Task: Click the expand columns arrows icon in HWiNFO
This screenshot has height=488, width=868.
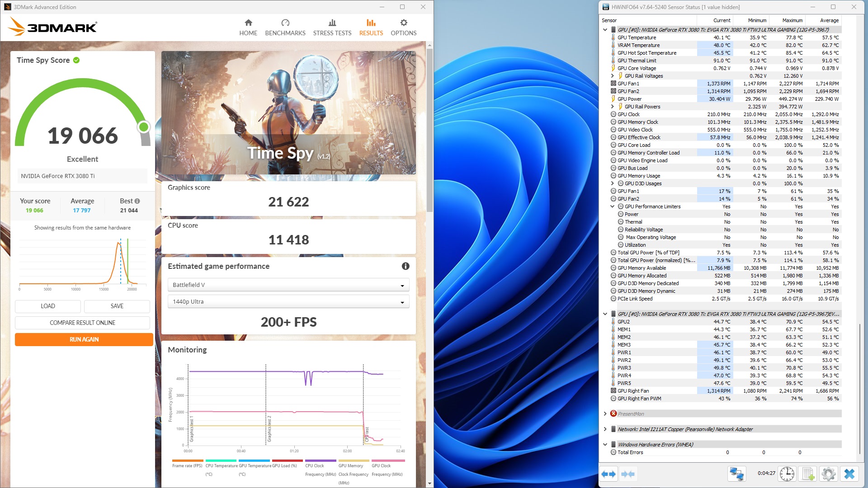Action: (608, 474)
